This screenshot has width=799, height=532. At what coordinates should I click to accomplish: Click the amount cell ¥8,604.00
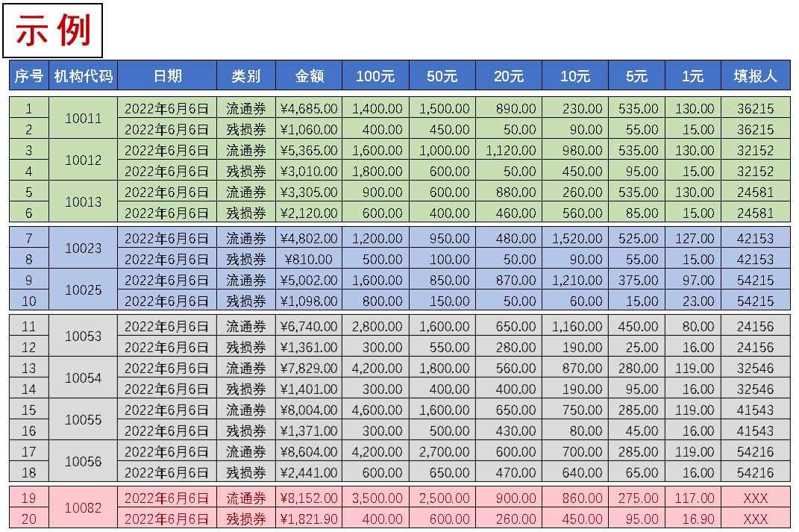(310, 452)
